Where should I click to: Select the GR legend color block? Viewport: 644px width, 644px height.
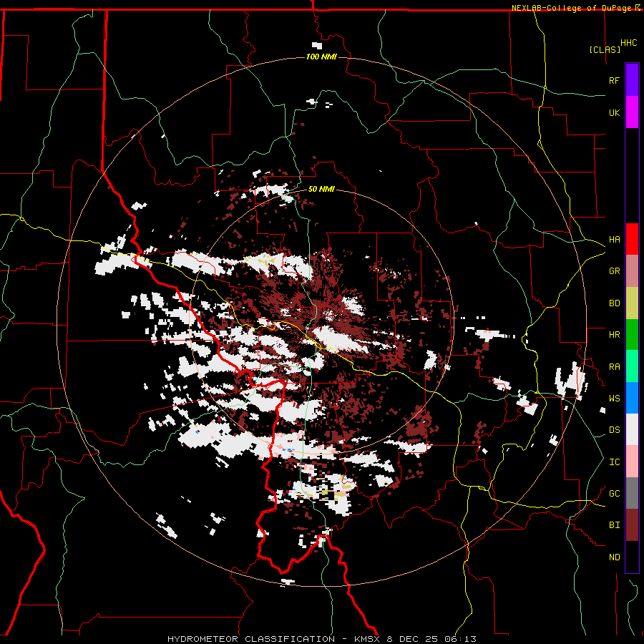[x=632, y=271]
